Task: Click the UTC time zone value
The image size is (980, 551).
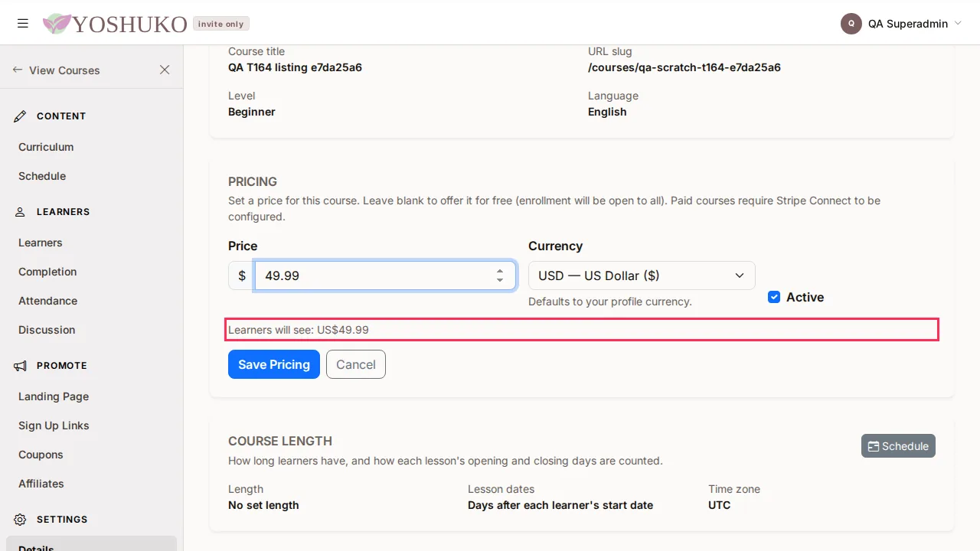Action: point(720,505)
